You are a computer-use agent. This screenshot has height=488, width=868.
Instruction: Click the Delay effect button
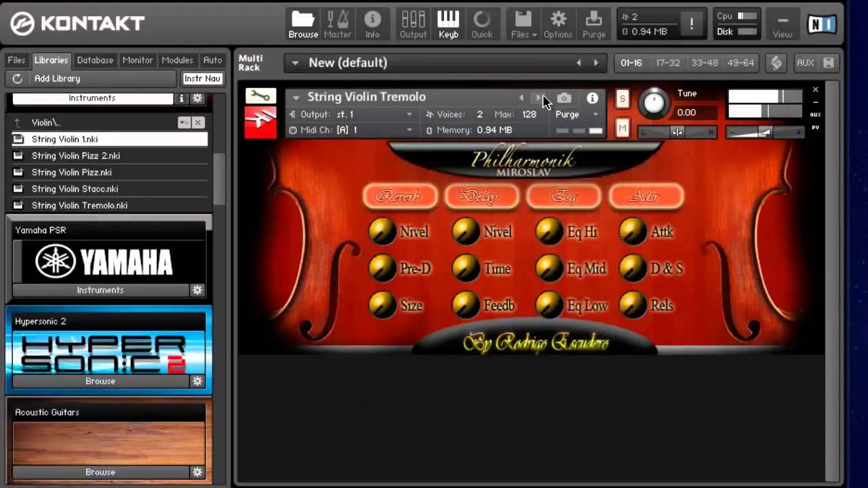(481, 197)
